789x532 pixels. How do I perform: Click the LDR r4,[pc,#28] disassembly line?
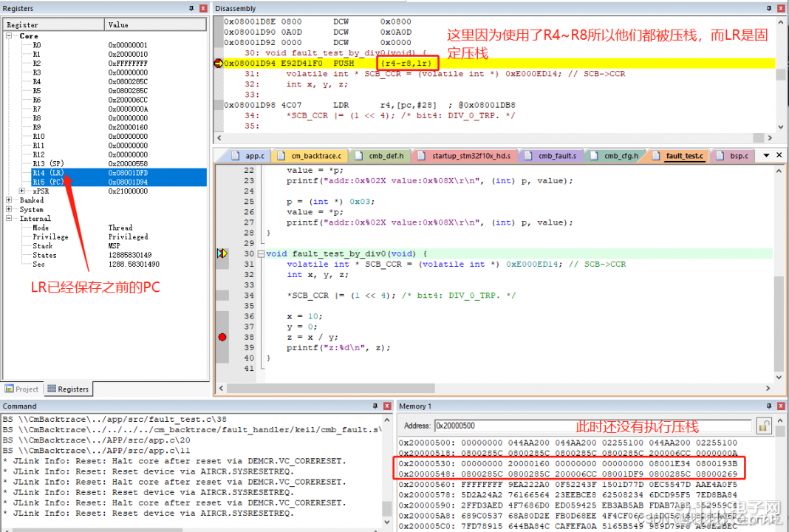(498, 105)
